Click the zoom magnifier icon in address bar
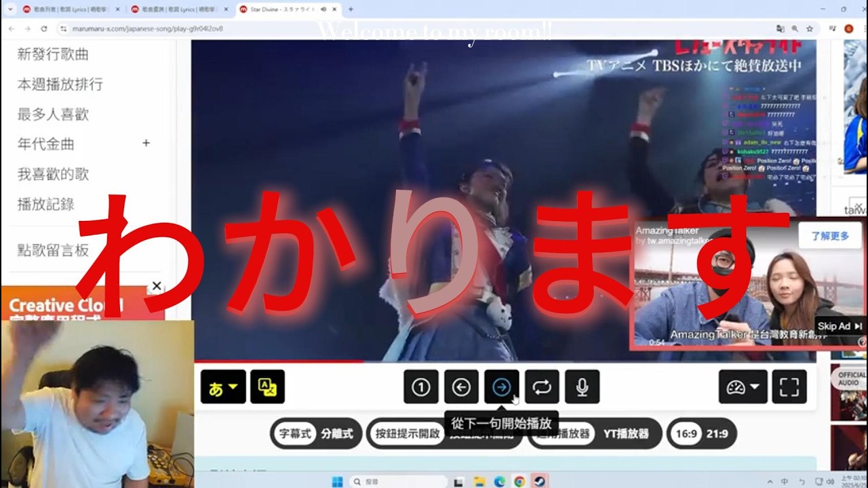 click(x=795, y=28)
